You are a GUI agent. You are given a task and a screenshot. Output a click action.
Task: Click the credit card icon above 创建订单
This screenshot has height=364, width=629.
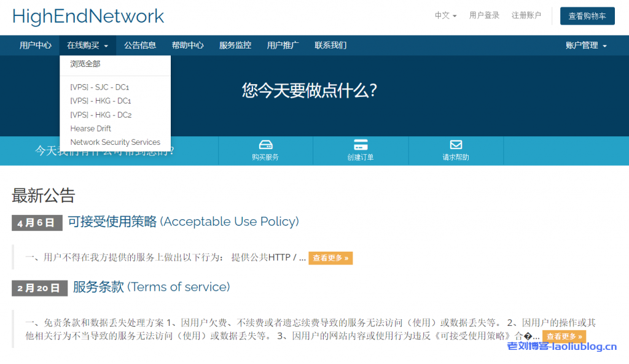(361, 145)
